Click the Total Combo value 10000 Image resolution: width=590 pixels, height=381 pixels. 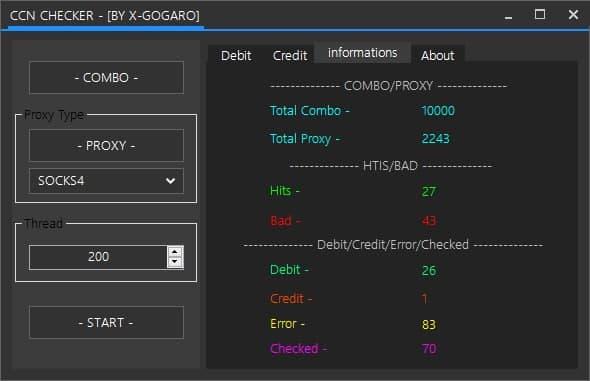[x=438, y=111]
